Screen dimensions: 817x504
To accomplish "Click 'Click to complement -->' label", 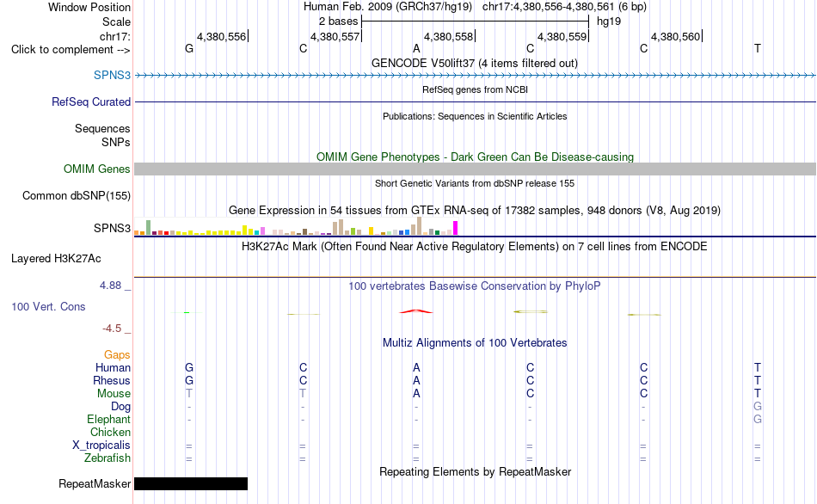I will 71,50.
